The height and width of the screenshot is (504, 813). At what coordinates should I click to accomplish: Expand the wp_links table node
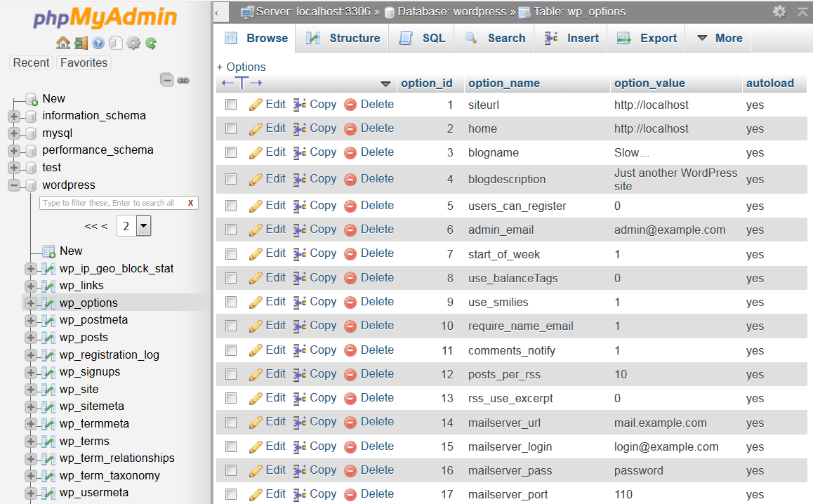click(31, 286)
